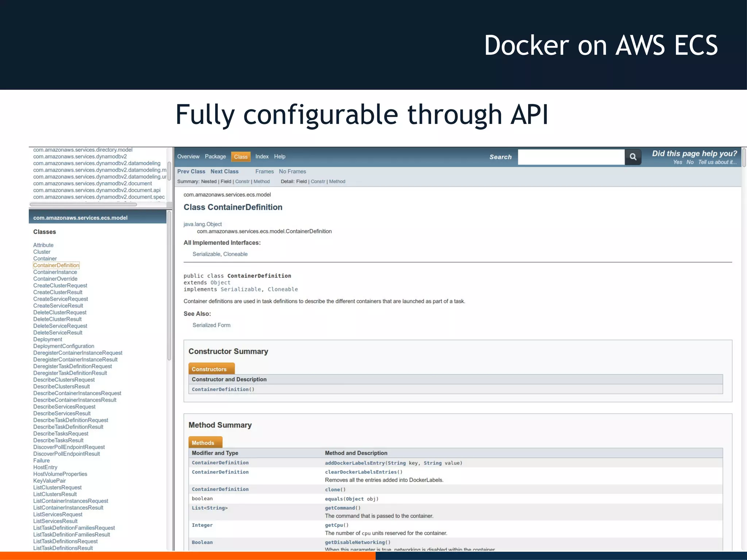The width and height of the screenshot is (747, 560).
Task: Open com.amazonaws.services.dynamodbv2.document.api package
Action: 97,190
